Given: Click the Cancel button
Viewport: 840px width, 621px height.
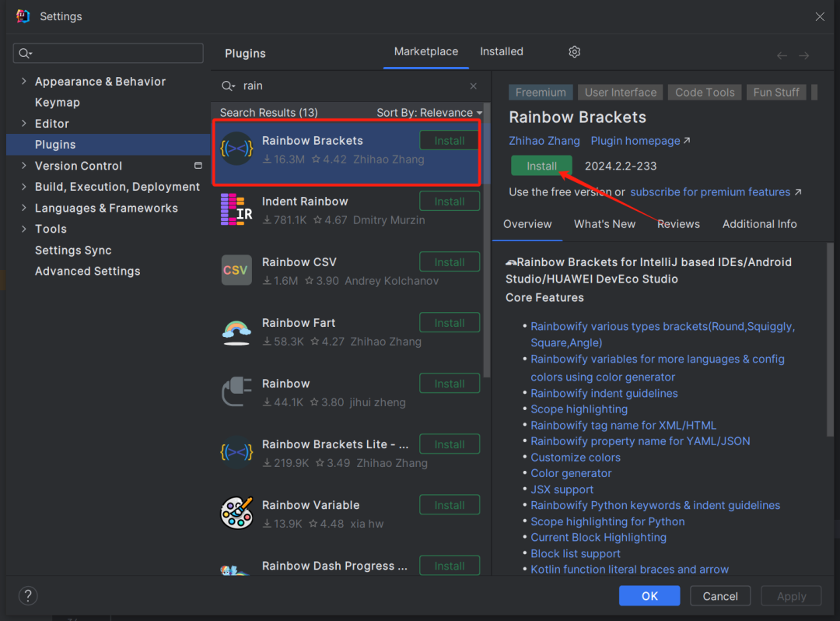Looking at the screenshot, I should [x=720, y=596].
